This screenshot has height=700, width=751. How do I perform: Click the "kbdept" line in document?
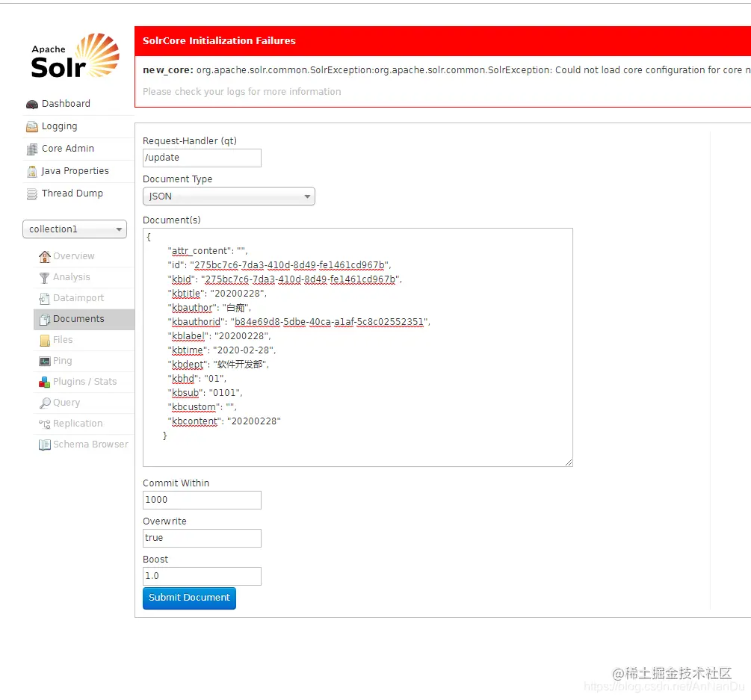click(x=218, y=365)
